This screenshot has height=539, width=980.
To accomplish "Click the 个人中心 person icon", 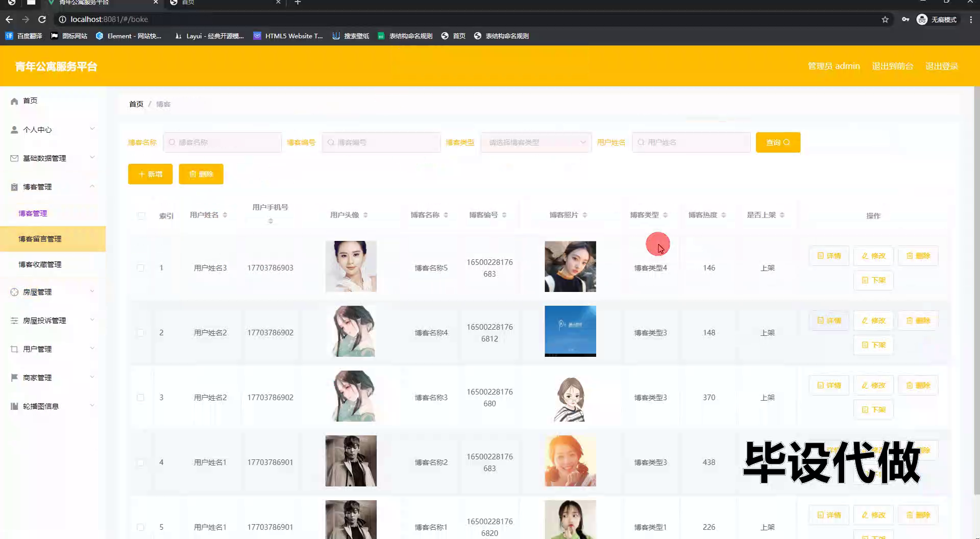I will point(14,130).
